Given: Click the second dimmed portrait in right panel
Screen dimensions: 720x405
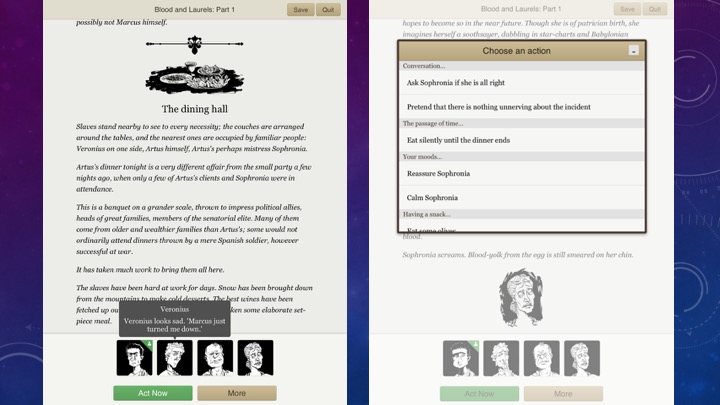Looking at the screenshot, I should point(501,358).
